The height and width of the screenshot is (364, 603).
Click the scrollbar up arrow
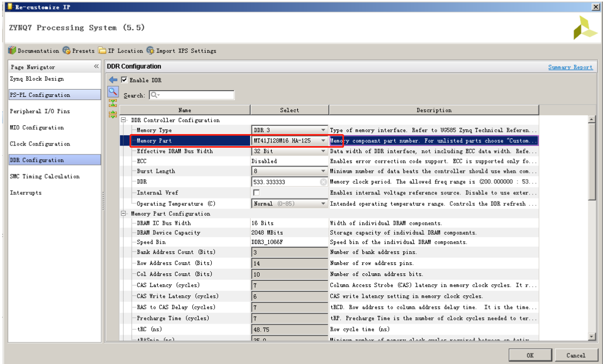[x=592, y=119]
